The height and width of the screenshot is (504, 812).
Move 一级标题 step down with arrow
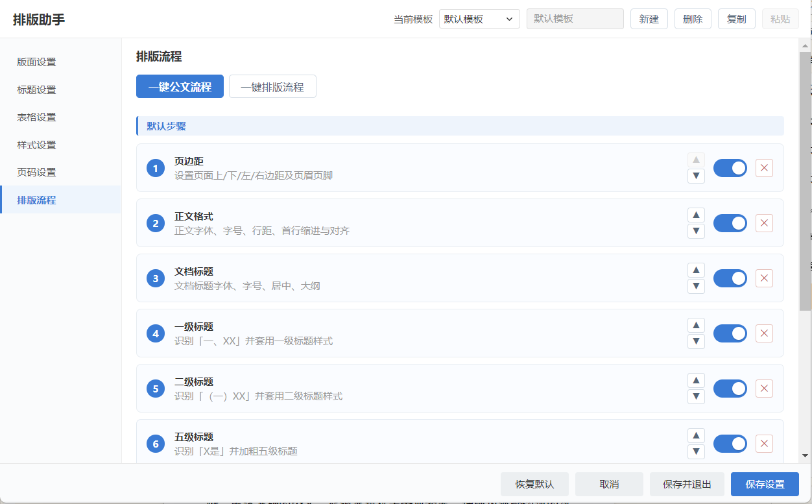pos(696,341)
